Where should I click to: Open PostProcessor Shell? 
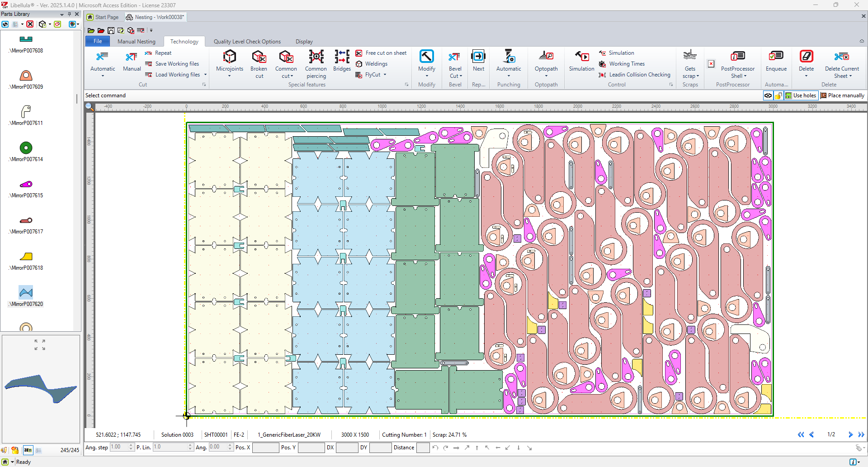[738, 63]
